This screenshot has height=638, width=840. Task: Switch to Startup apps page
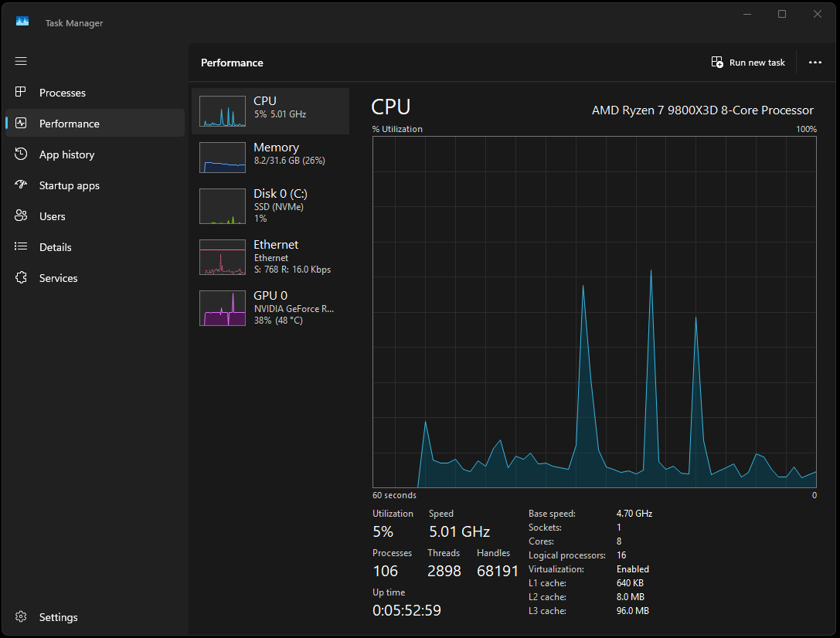point(95,185)
